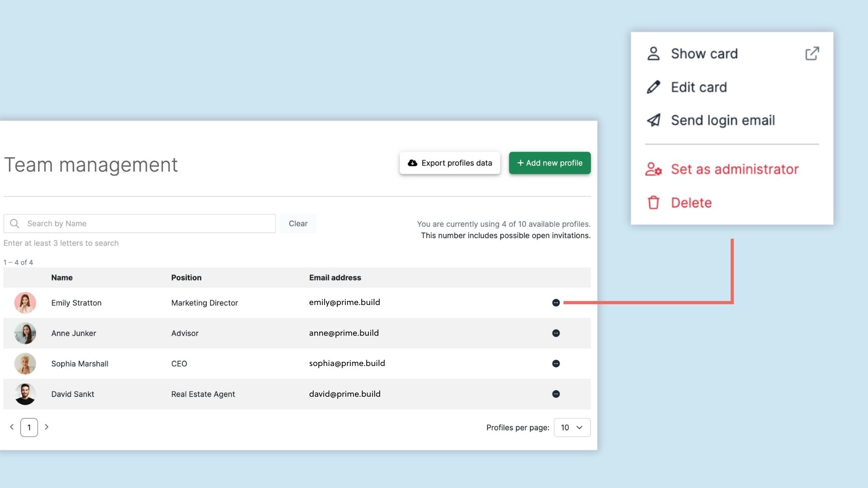The image size is (868, 488).
Task: Click the name Sophia Marshall
Action: [x=80, y=364]
